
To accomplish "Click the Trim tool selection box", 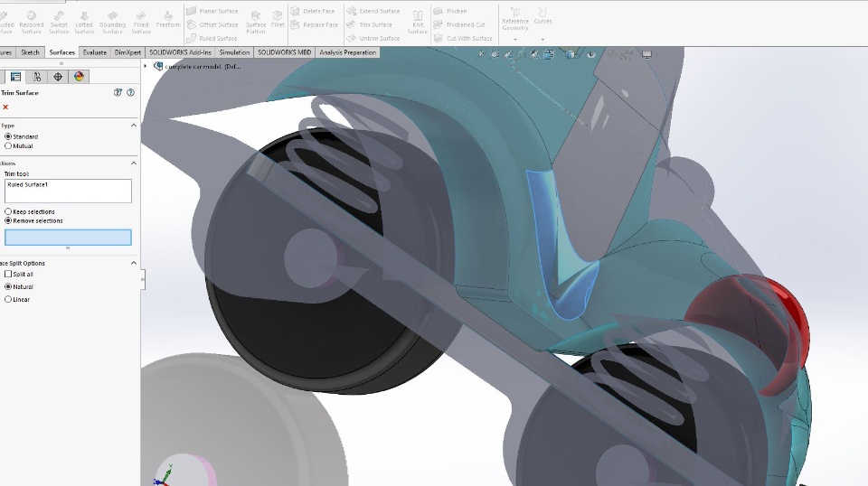I will click(x=68, y=191).
